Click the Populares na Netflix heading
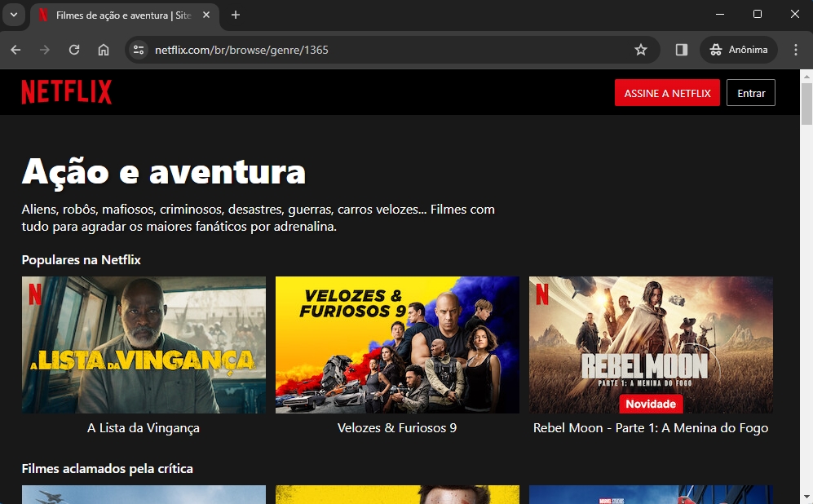This screenshot has height=504, width=813. [x=82, y=260]
